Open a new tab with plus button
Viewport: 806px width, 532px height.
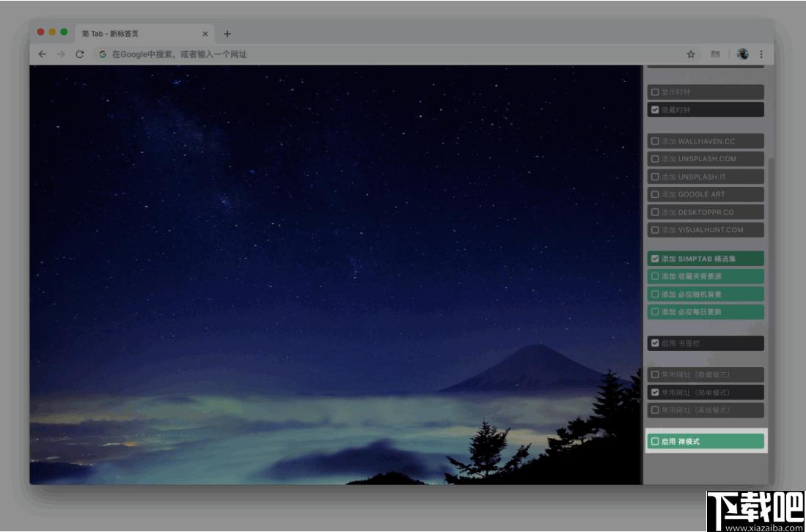227,34
